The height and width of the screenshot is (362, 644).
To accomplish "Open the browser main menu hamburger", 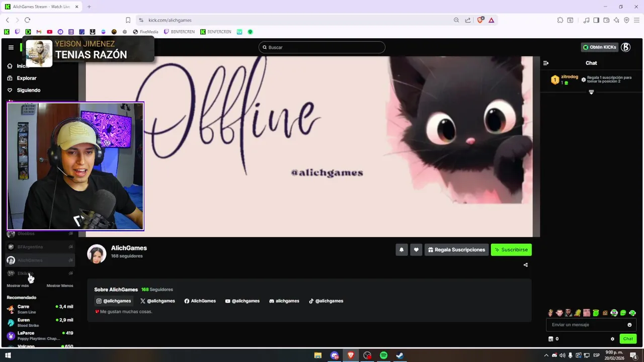I will tap(636, 20).
